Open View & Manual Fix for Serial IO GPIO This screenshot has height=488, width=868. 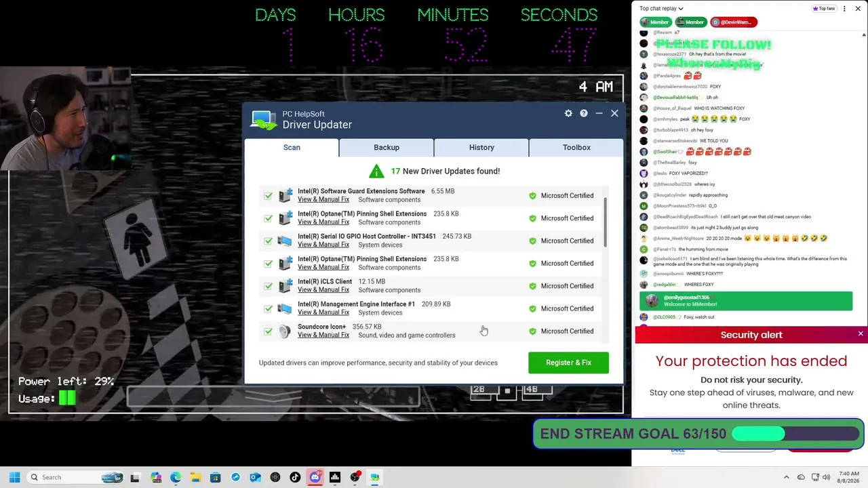point(323,245)
